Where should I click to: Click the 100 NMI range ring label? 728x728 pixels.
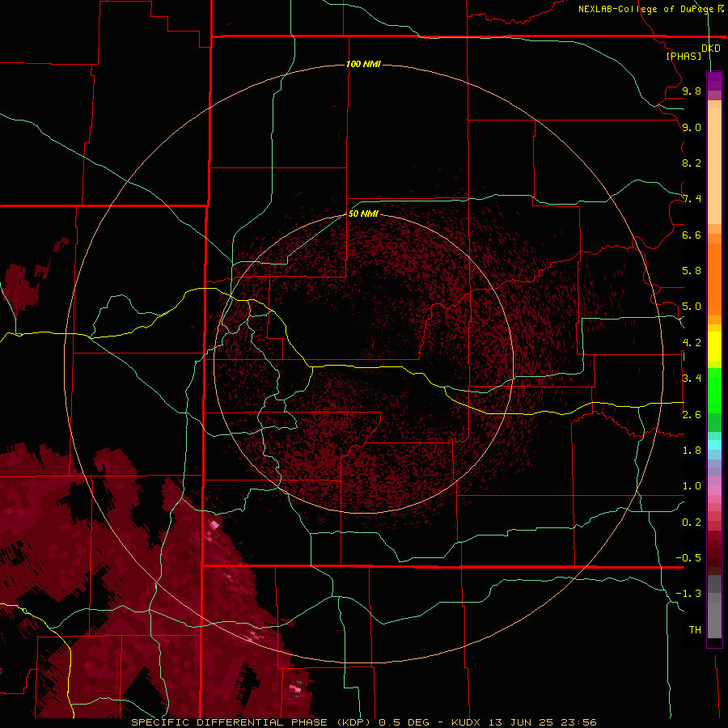coord(363,64)
